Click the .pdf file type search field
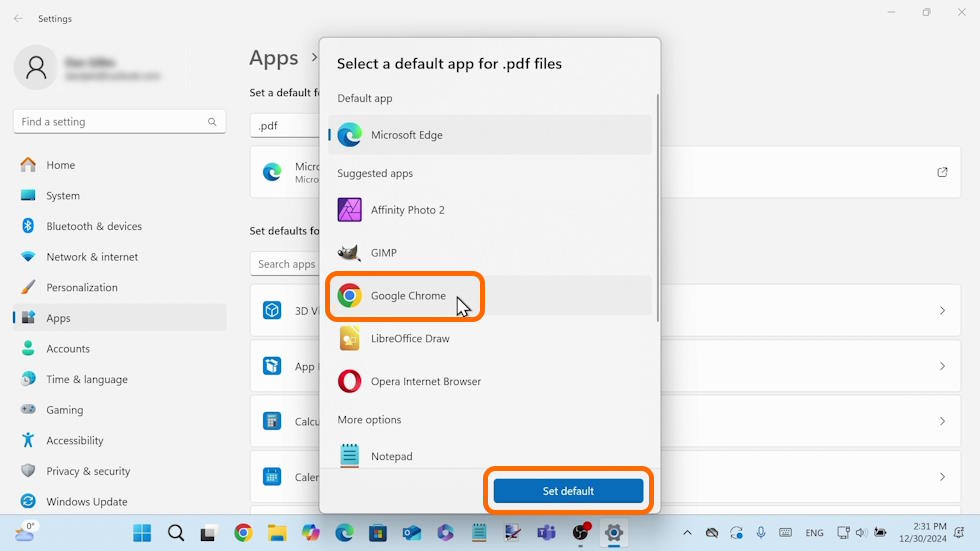 [x=285, y=126]
